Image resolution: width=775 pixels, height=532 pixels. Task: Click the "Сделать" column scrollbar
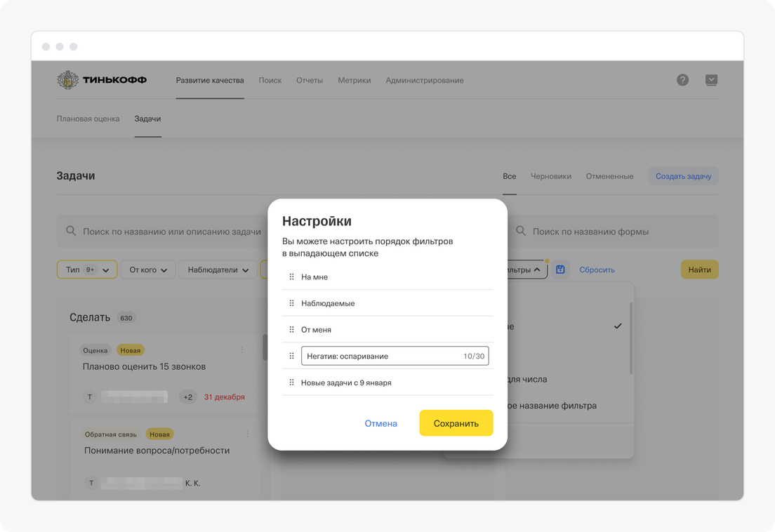click(x=265, y=347)
